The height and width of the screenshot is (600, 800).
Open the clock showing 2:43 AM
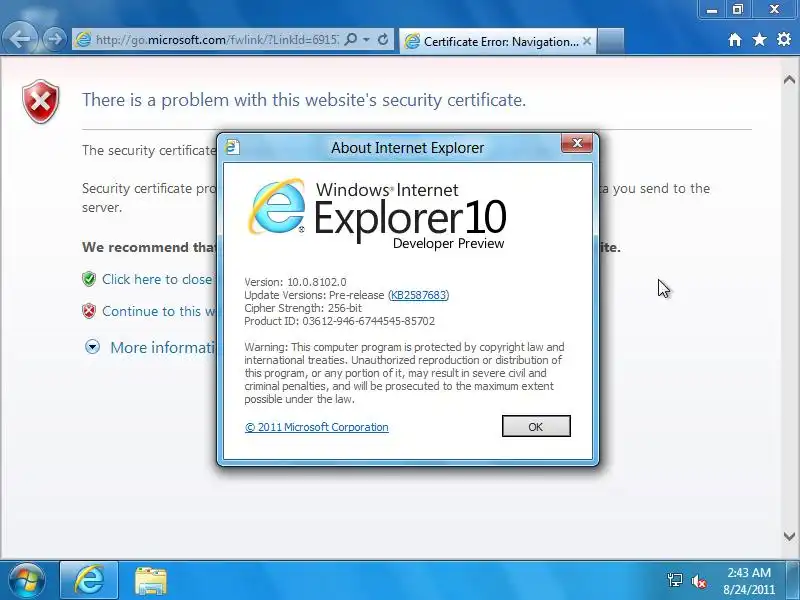(748, 581)
